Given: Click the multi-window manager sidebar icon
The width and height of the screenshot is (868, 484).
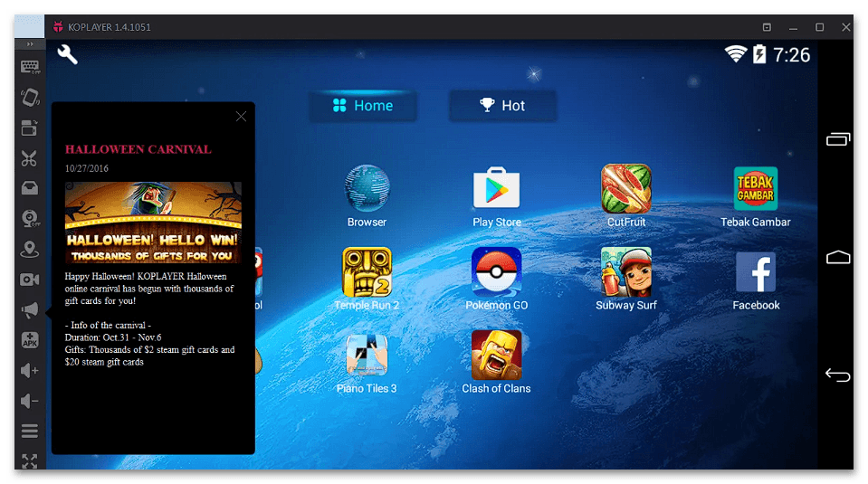Looking at the screenshot, I should click(30, 128).
